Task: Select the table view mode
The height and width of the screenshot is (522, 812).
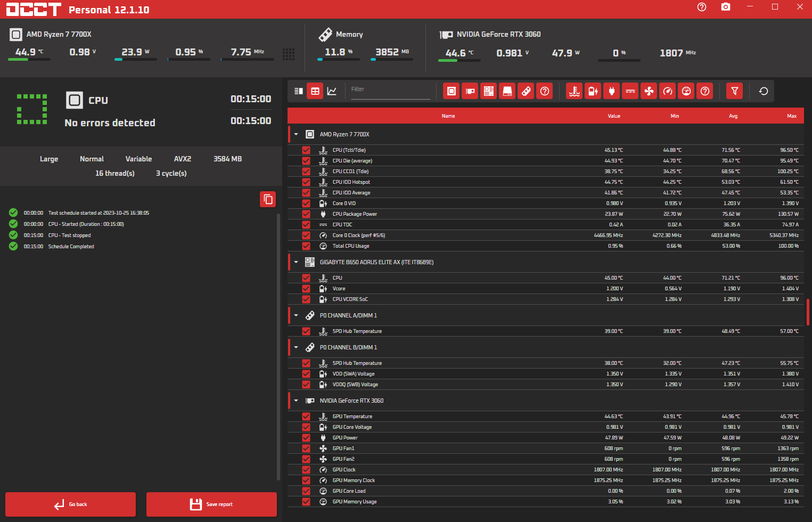Action: pyautogui.click(x=315, y=91)
